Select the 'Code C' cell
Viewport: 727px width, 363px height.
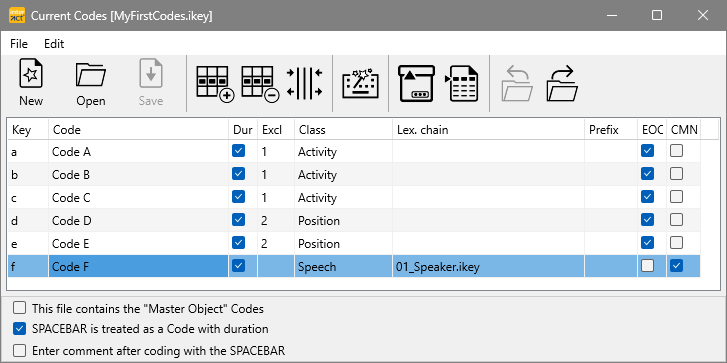pyautogui.click(x=139, y=197)
